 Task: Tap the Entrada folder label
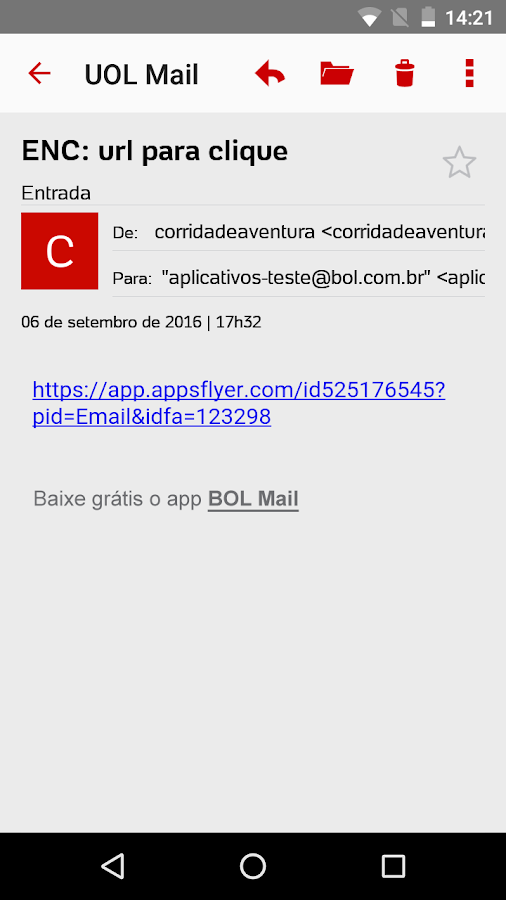pos(56,193)
